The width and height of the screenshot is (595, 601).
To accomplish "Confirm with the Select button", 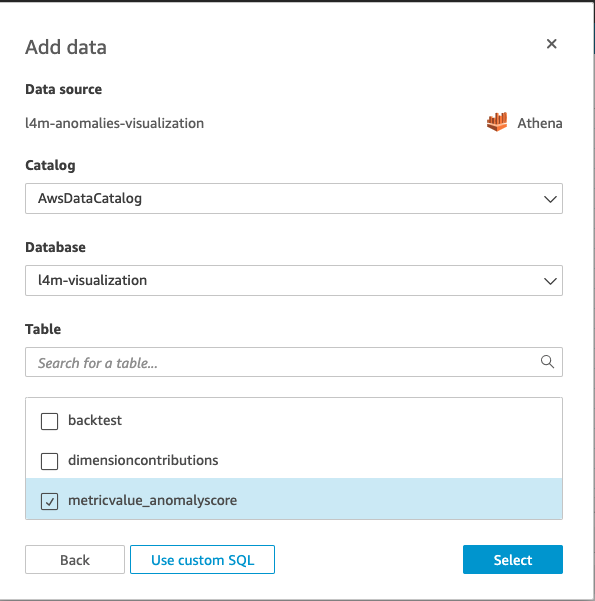I will (513, 560).
